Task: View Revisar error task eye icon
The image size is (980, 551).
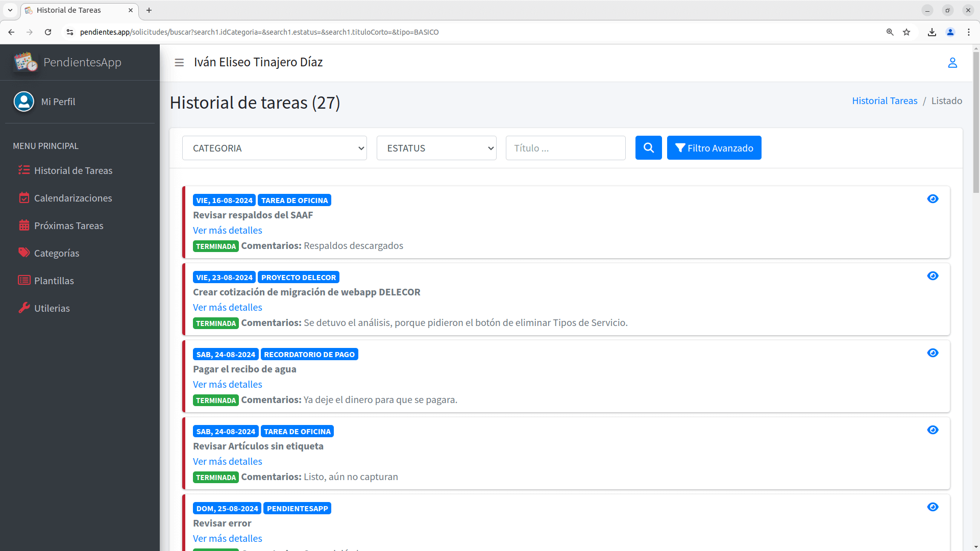Action: pyautogui.click(x=933, y=507)
